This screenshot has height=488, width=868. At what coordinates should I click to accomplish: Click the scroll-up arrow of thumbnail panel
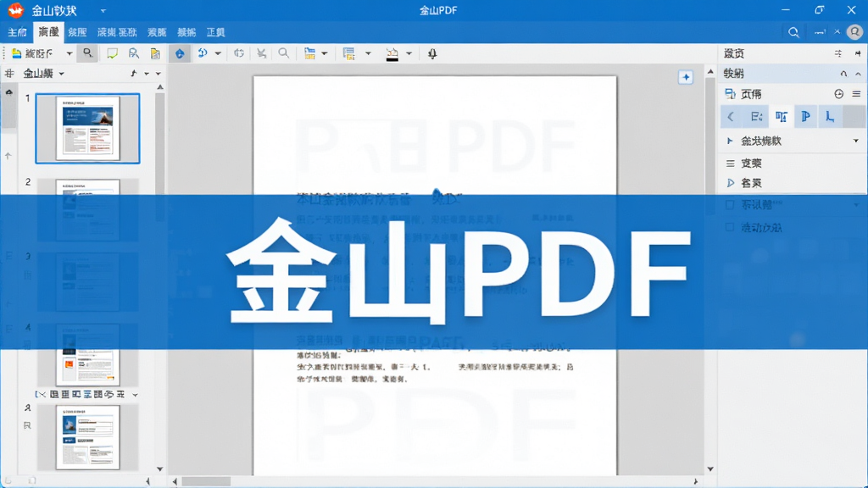click(160, 87)
